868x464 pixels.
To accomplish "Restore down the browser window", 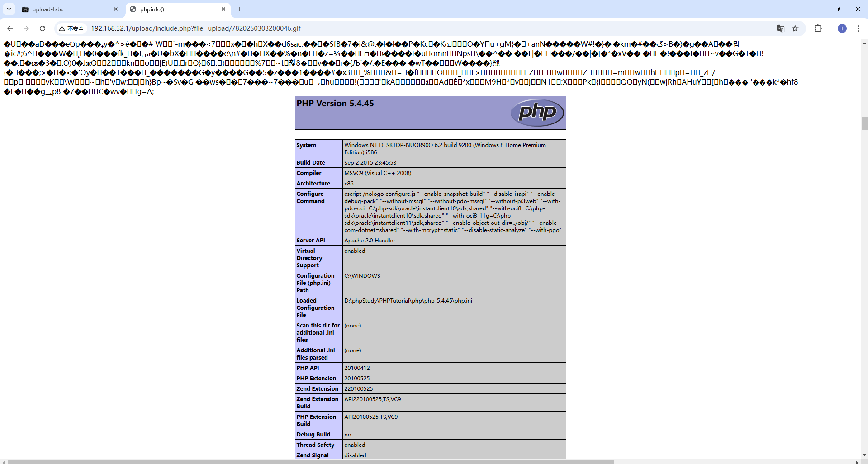I will [837, 9].
